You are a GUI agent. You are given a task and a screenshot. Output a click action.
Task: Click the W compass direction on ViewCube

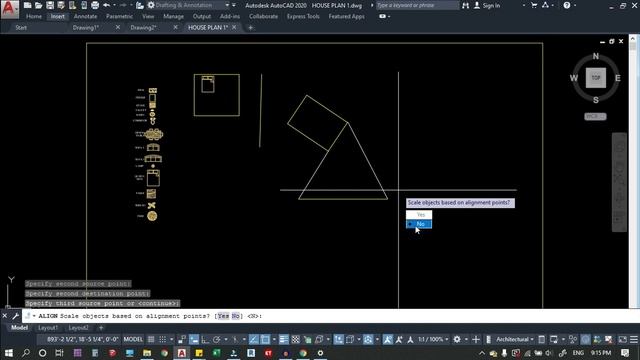[x=574, y=78]
